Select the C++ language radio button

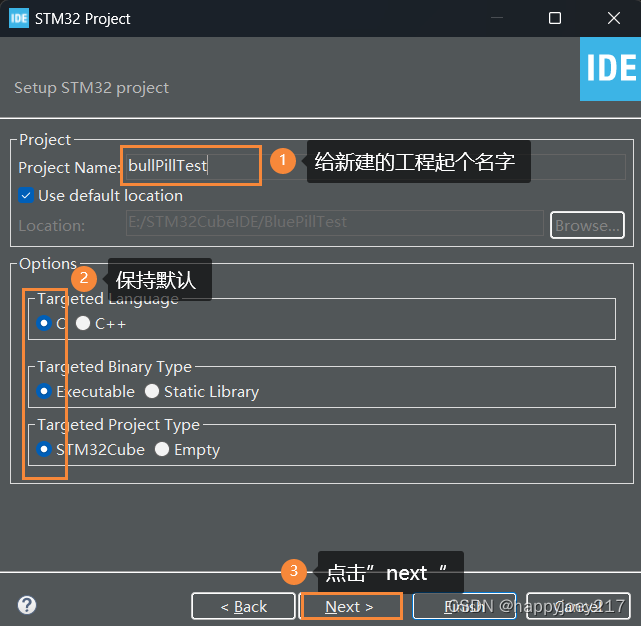pyautogui.click(x=83, y=323)
